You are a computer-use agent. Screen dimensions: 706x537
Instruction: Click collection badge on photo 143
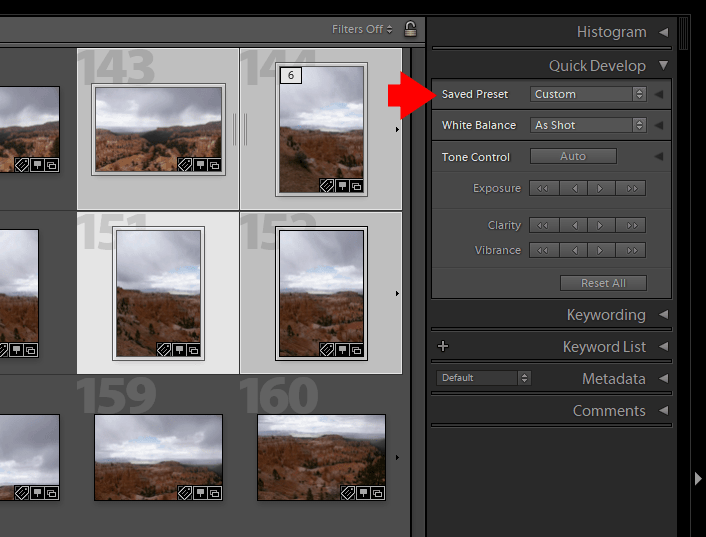point(214,165)
